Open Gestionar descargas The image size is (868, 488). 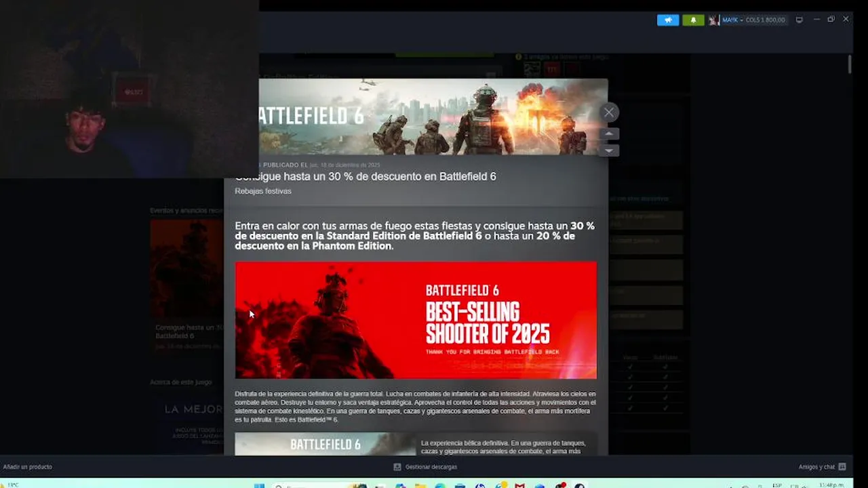pos(431,467)
